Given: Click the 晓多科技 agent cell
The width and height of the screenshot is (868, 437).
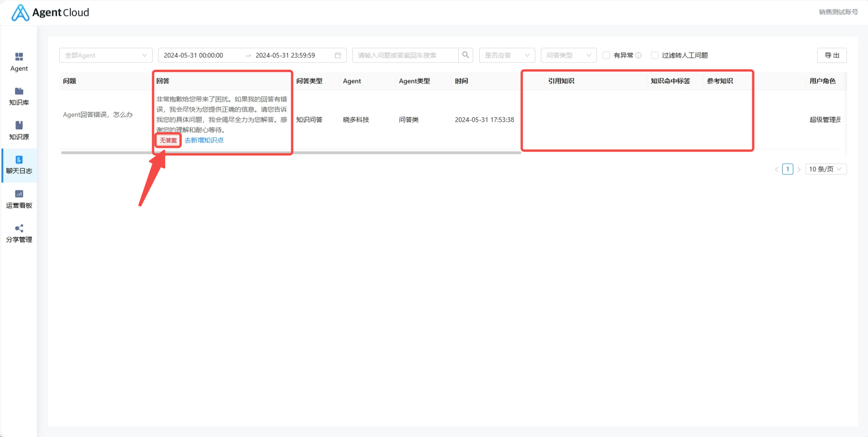Looking at the screenshot, I should coord(356,119).
